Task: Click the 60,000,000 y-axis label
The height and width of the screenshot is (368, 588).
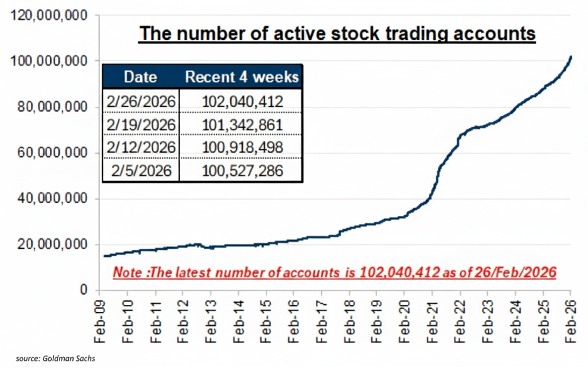Action: (52, 153)
